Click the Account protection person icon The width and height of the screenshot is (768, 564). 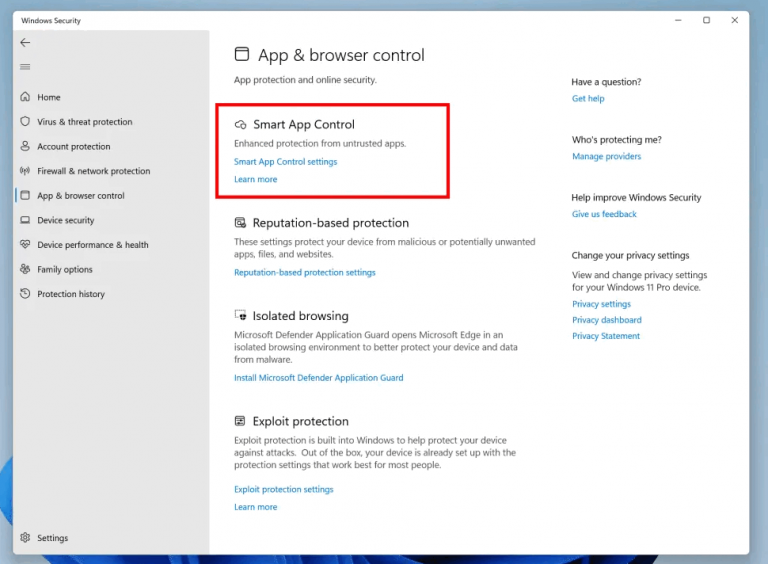(25, 146)
